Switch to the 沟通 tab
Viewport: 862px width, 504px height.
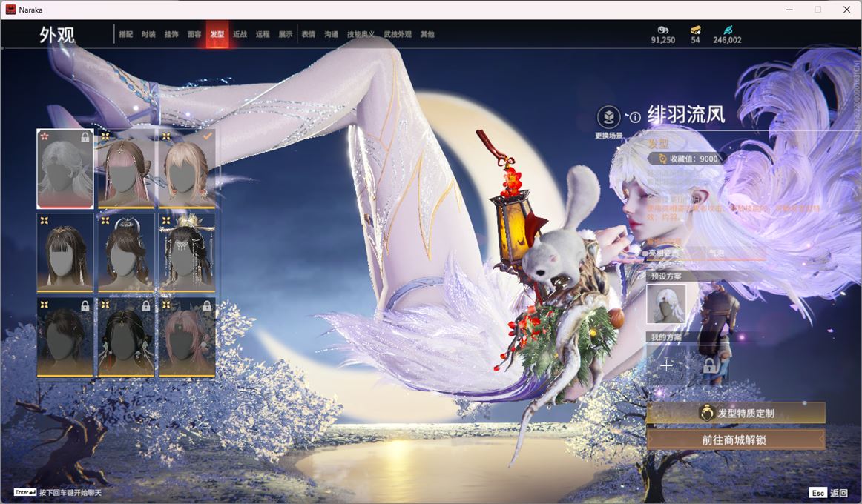click(x=331, y=34)
